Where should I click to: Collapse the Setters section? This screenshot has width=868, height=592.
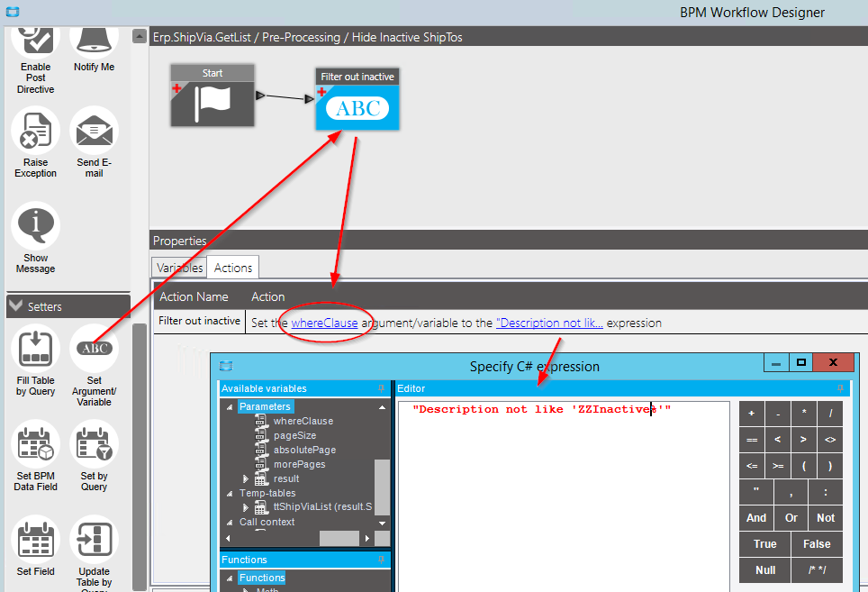(16, 305)
